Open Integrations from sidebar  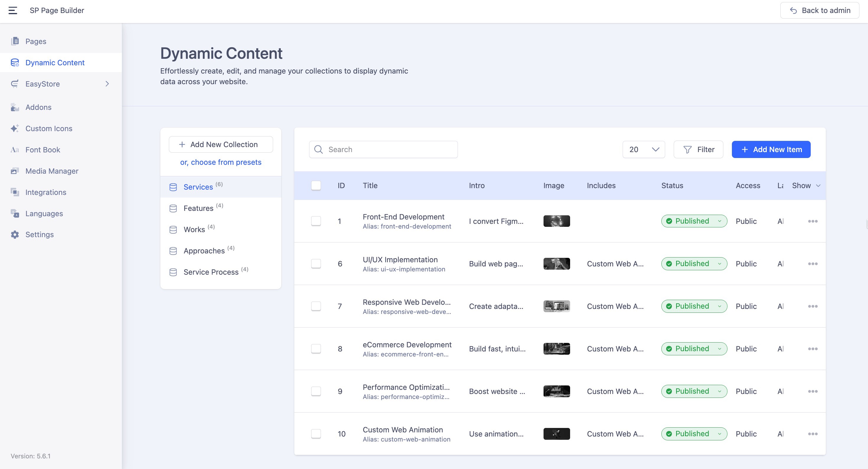pos(46,192)
